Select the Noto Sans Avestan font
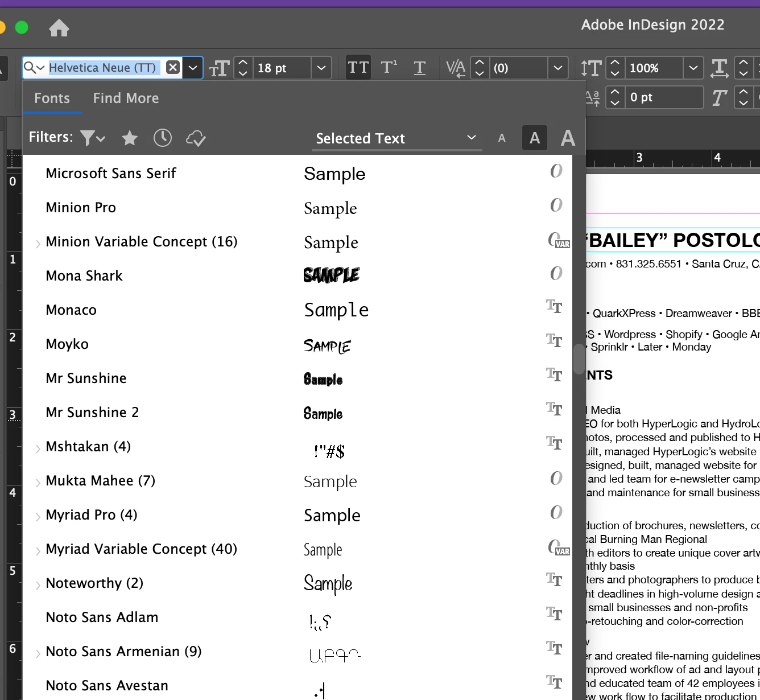This screenshot has height=700, width=760. (x=107, y=685)
